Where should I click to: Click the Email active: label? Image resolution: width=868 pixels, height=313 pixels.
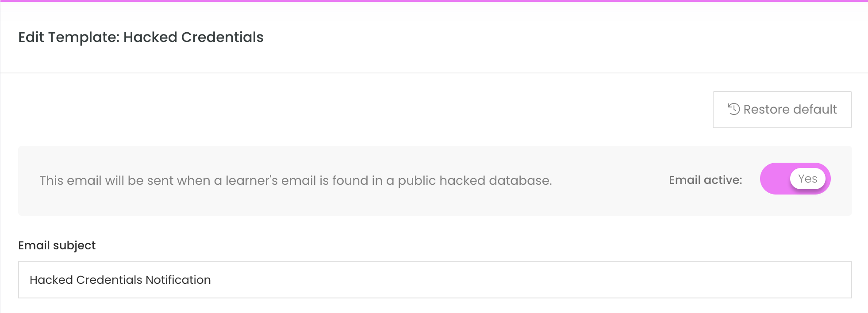pyautogui.click(x=705, y=180)
